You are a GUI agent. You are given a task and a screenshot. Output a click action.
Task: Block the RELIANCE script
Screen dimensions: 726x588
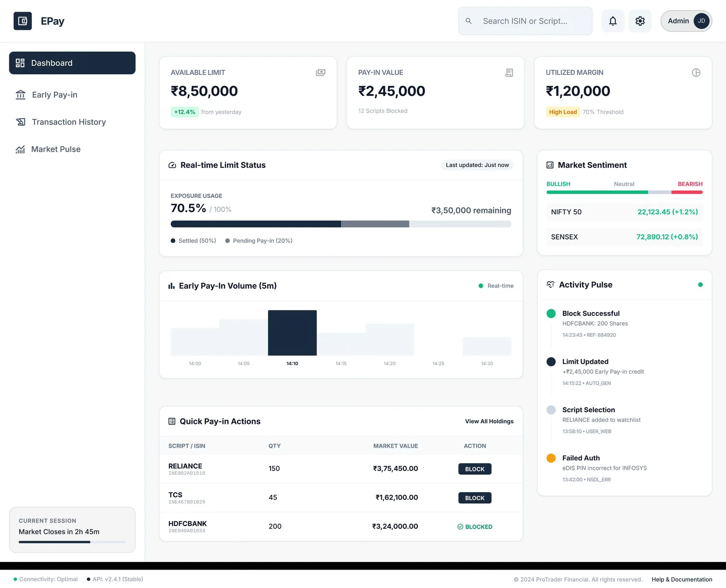point(475,469)
